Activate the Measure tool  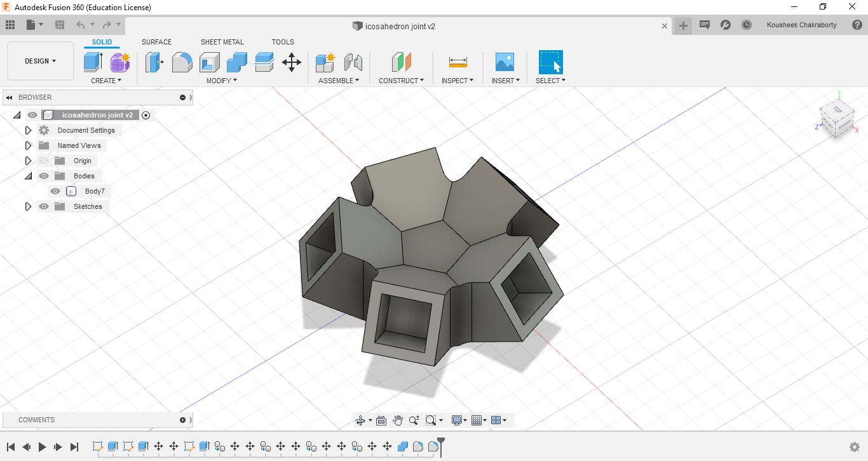tap(458, 62)
